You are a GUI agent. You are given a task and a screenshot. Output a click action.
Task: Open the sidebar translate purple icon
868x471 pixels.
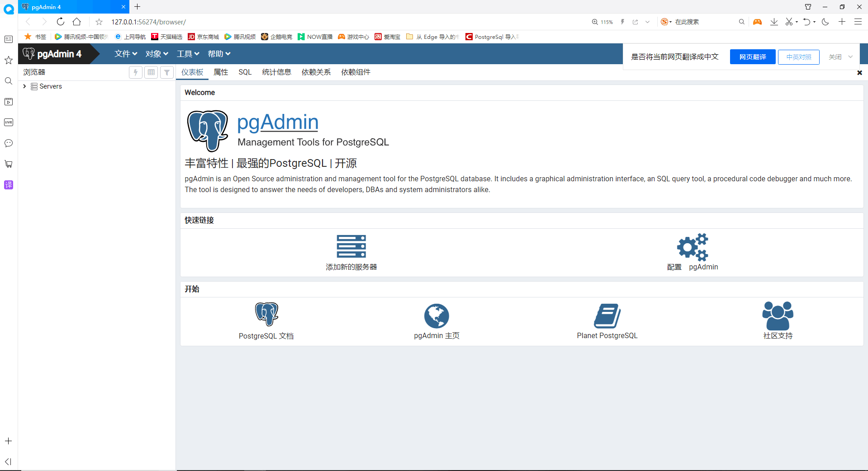pos(9,184)
